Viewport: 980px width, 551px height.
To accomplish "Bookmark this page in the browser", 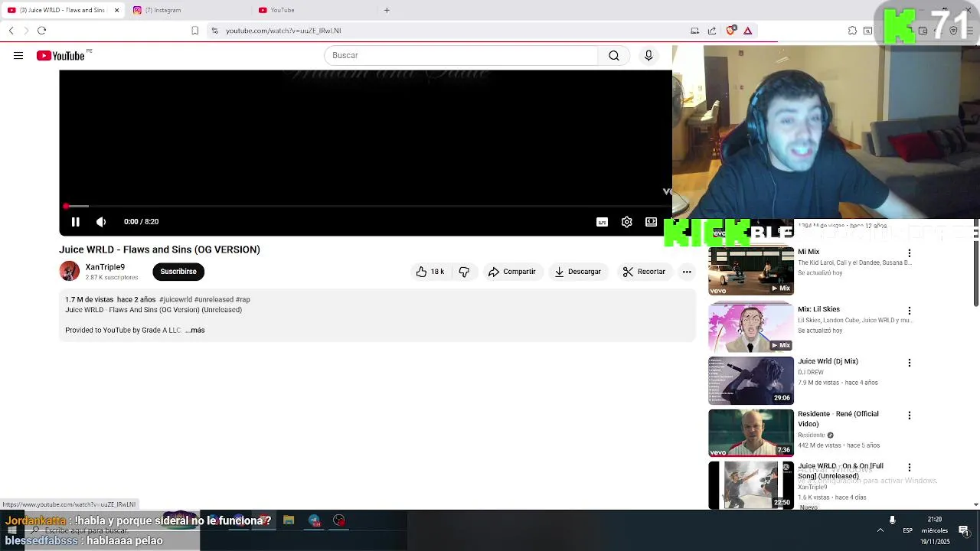I will pos(195,31).
